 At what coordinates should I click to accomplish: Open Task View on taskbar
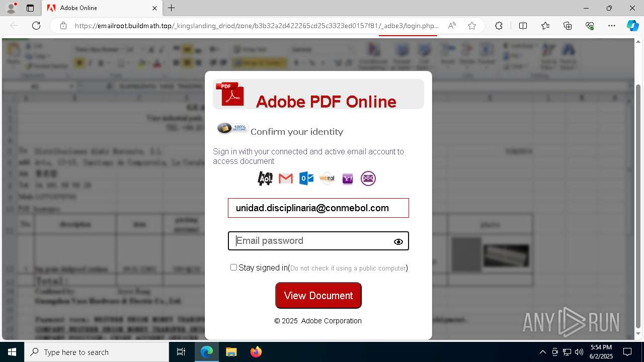(x=181, y=352)
